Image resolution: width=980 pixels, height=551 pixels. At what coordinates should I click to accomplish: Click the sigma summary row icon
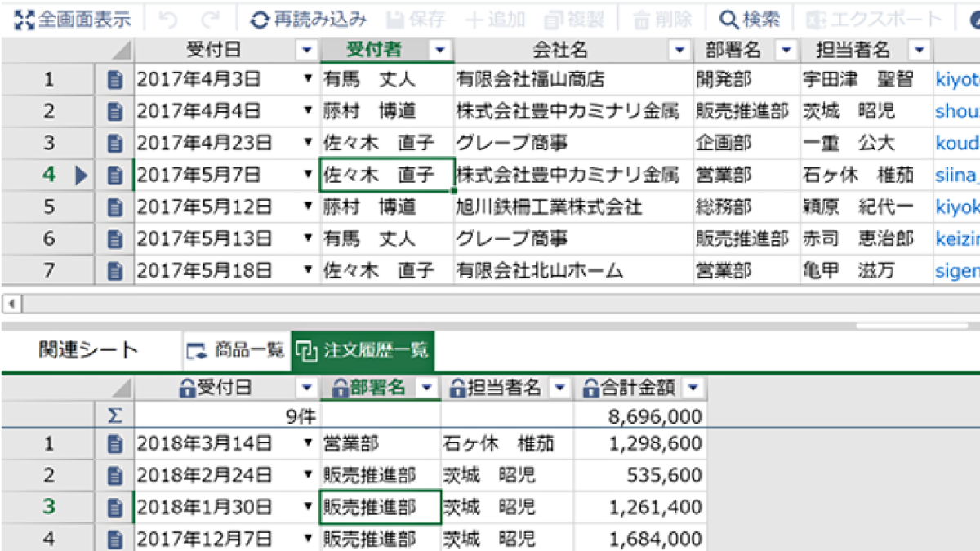[x=115, y=416]
